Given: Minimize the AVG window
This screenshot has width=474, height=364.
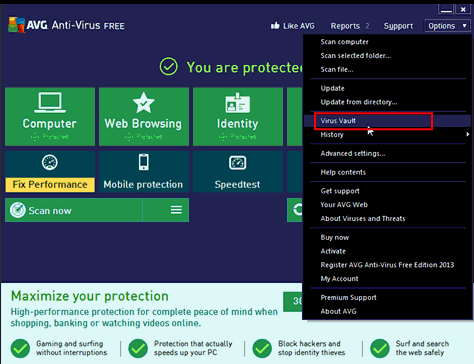Looking at the screenshot, I should [446, 9].
